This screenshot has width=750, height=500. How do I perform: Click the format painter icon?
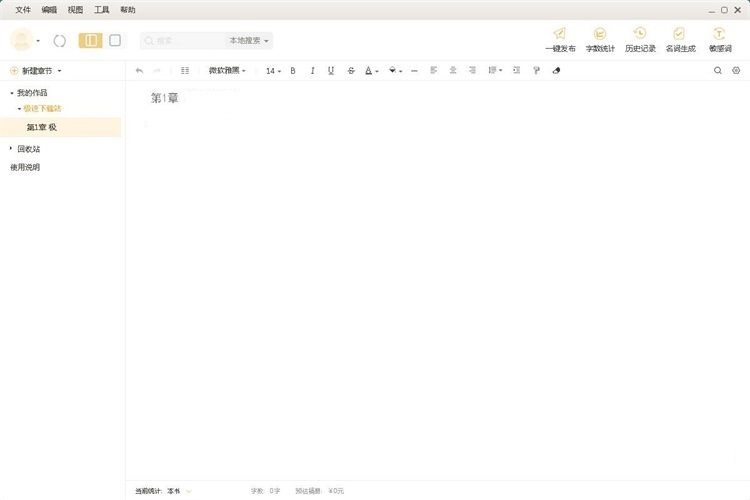(x=536, y=70)
